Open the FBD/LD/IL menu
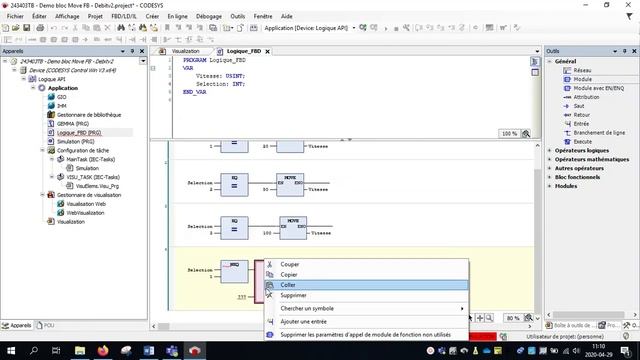The width and height of the screenshot is (640, 360). tap(124, 16)
